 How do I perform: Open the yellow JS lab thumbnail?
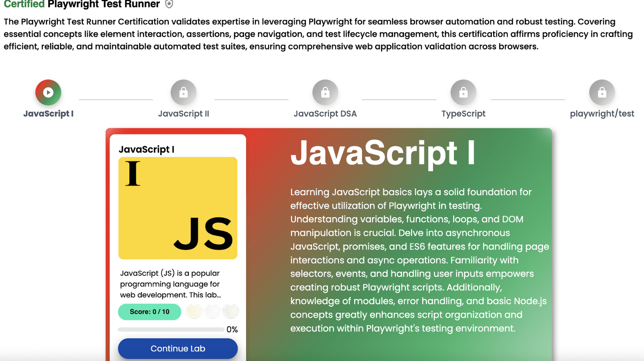tap(178, 208)
